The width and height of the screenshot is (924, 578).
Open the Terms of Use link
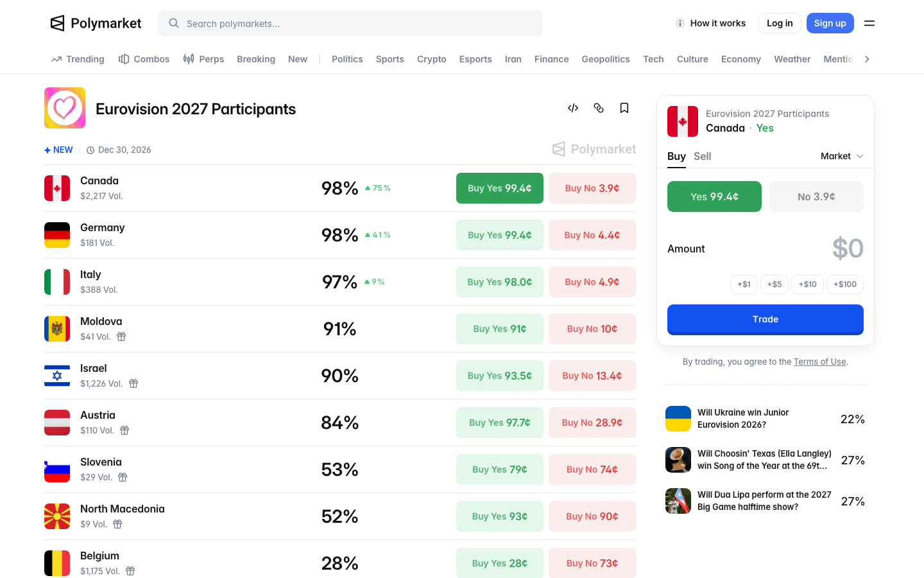tap(819, 362)
